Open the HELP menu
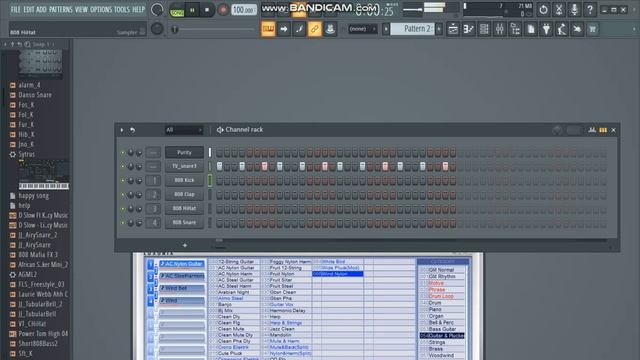This screenshot has width=640, height=360. [x=138, y=9]
